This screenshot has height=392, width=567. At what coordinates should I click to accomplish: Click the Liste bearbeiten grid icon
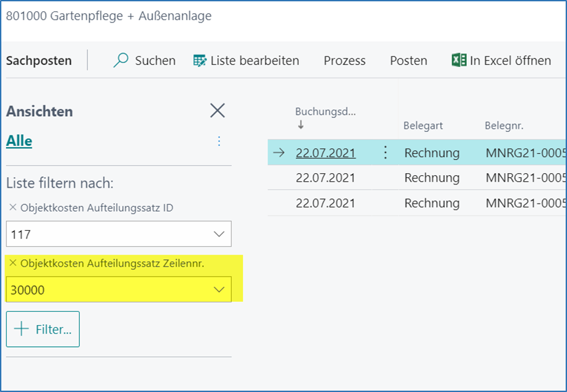(200, 60)
